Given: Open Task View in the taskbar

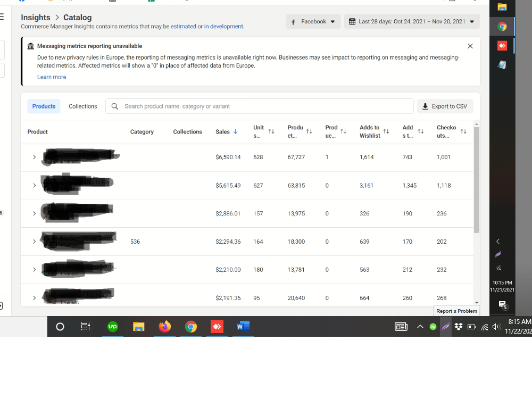Looking at the screenshot, I should pyautogui.click(x=86, y=327).
